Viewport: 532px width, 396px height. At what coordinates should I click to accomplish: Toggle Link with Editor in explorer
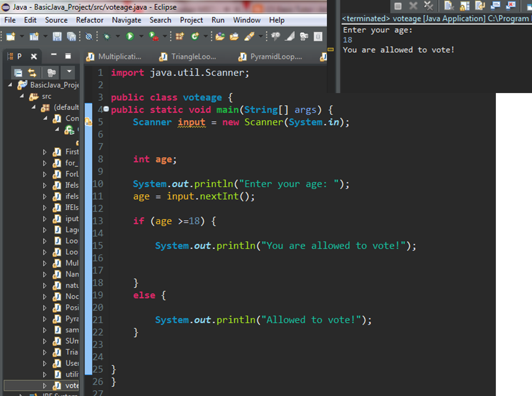pos(33,73)
